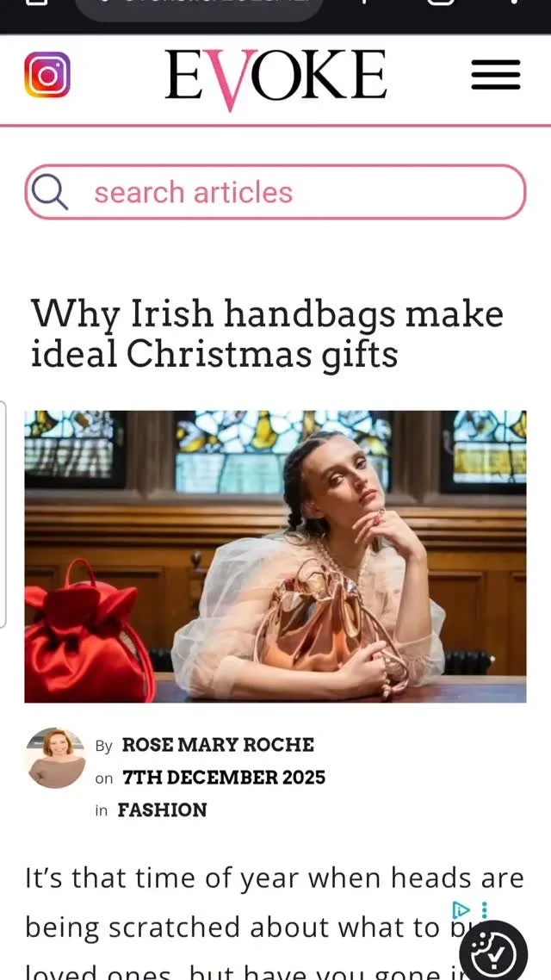Open EVOKE's Instagram page icon
This screenshot has height=980, width=551.
click(x=47, y=74)
